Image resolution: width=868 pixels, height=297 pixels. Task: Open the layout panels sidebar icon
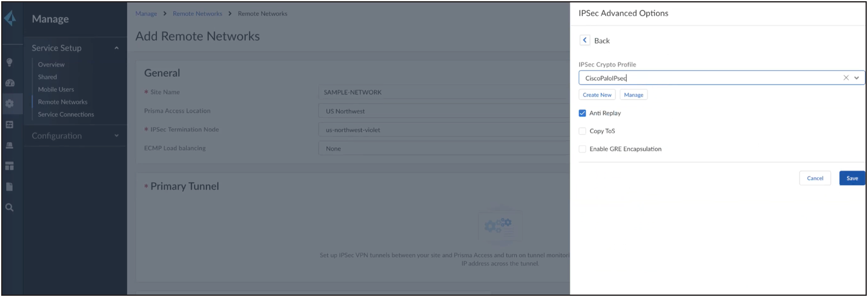pyautogui.click(x=10, y=166)
